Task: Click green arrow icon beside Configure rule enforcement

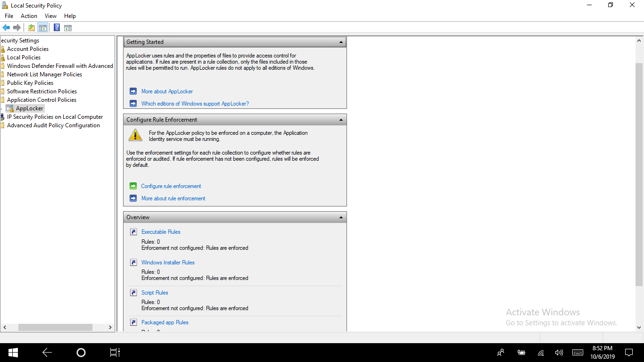Action: coord(133,186)
